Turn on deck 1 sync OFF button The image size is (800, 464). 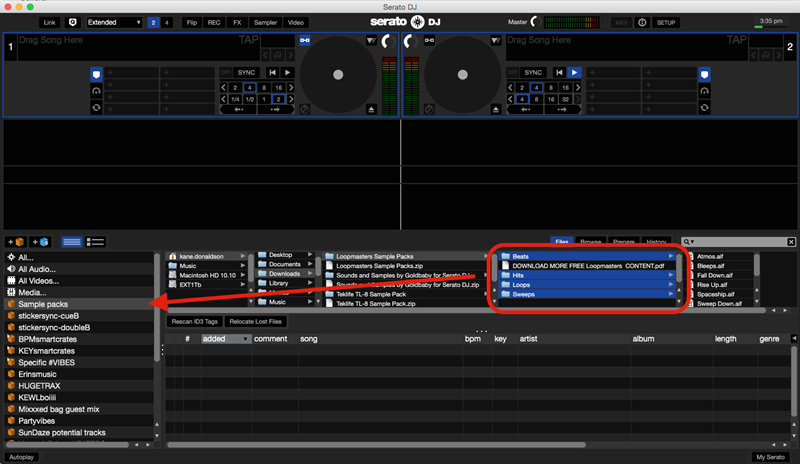click(226, 72)
